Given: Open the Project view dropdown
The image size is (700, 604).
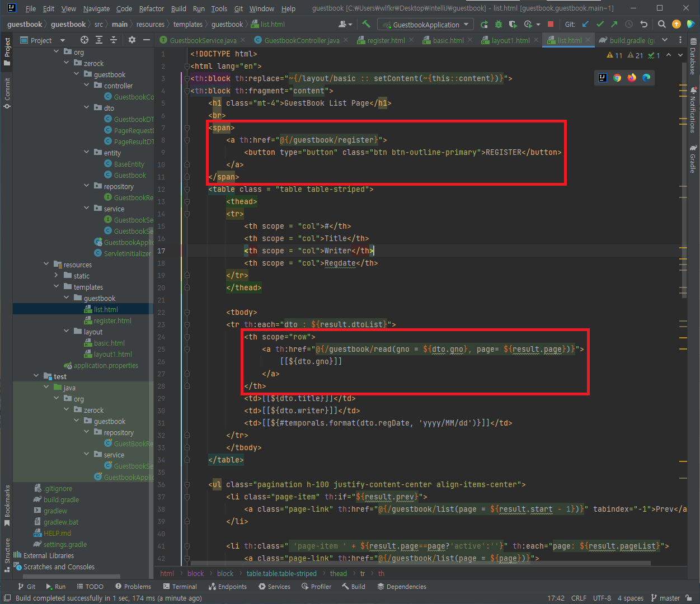Looking at the screenshot, I should [x=43, y=40].
